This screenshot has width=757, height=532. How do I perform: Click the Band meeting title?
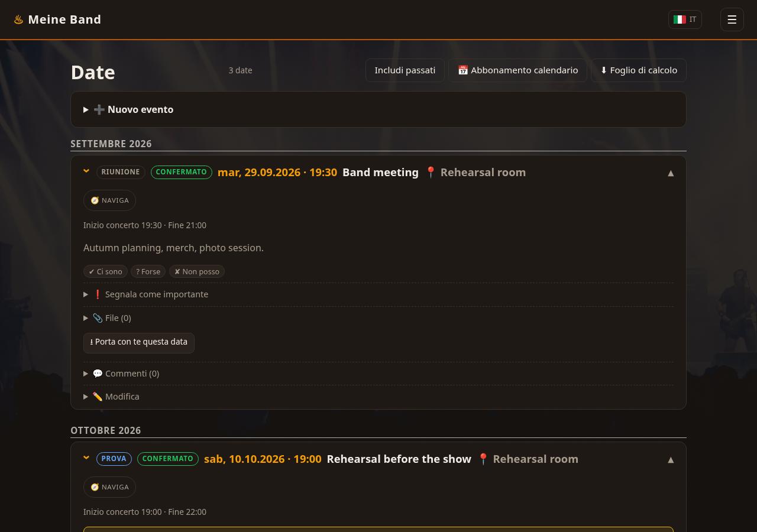click(x=380, y=173)
